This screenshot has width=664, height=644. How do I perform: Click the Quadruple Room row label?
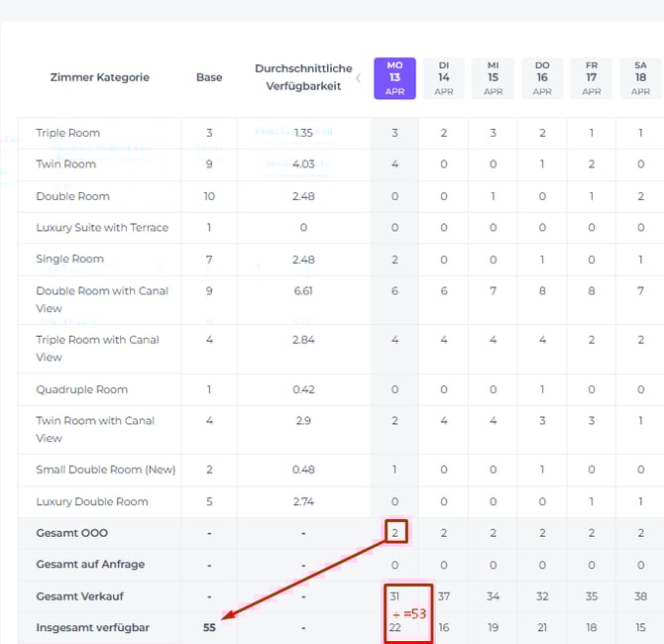(x=81, y=389)
